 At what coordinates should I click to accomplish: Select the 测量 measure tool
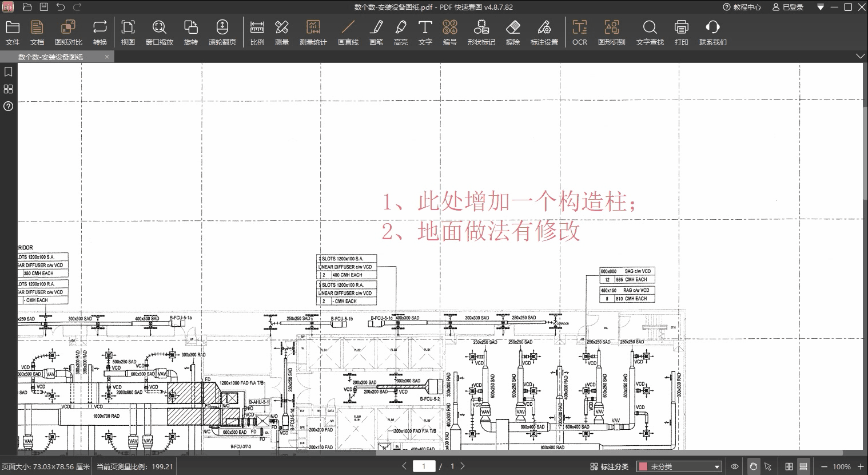(281, 33)
